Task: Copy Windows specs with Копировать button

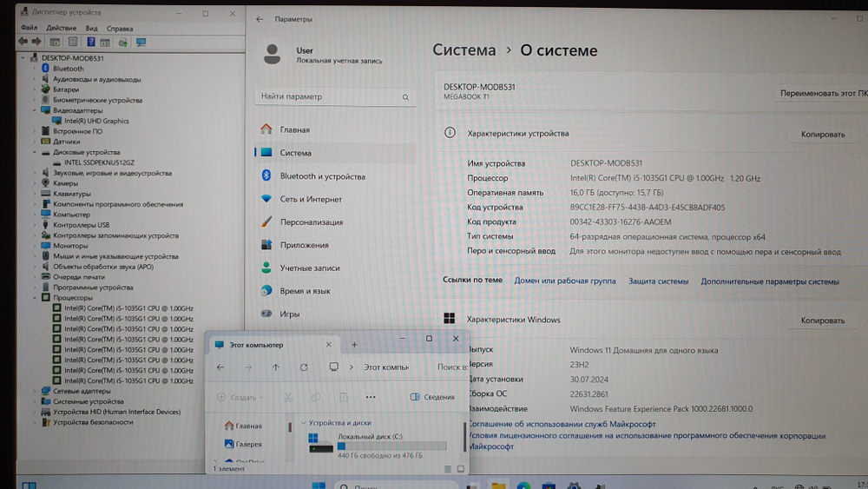Action: click(x=823, y=320)
